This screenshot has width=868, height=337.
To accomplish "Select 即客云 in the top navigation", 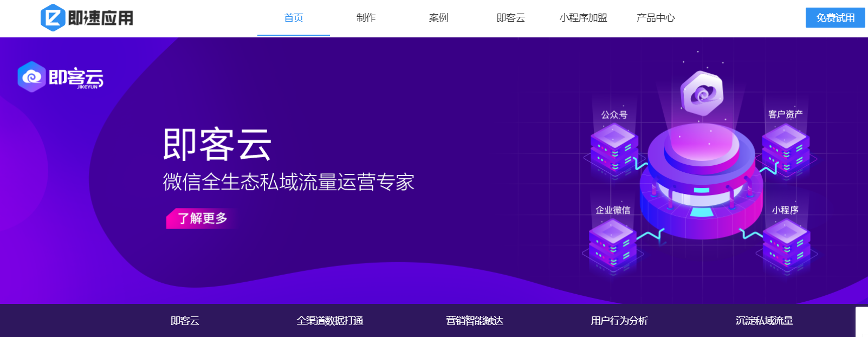I will click(x=510, y=18).
